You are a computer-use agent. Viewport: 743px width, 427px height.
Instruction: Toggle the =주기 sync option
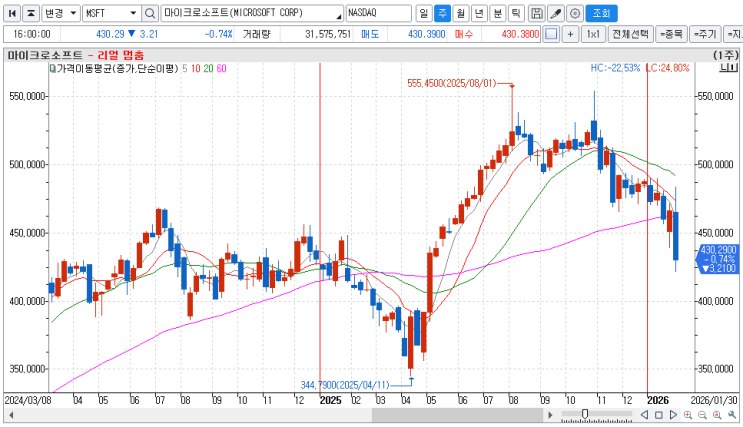click(705, 34)
